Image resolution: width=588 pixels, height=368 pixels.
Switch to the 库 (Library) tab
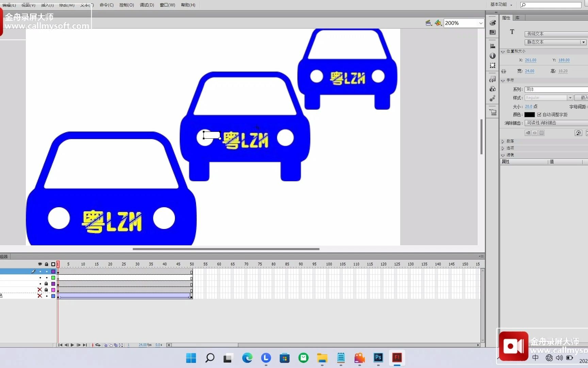(x=518, y=17)
